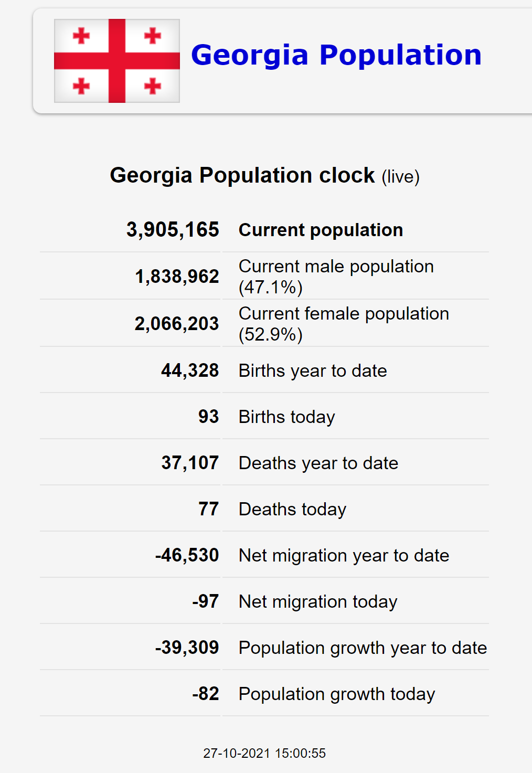Select Births year to date label
The height and width of the screenshot is (773, 532).
(313, 370)
